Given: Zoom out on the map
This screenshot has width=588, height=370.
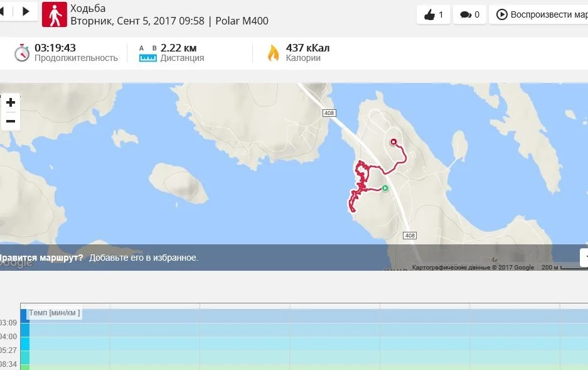Looking at the screenshot, I should (11, 121).
